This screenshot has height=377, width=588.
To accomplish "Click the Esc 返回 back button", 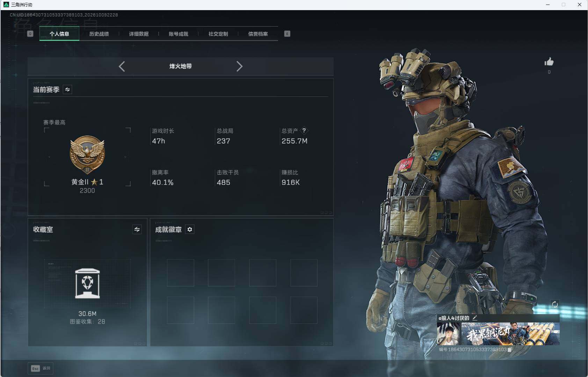I will click(41, 368).
